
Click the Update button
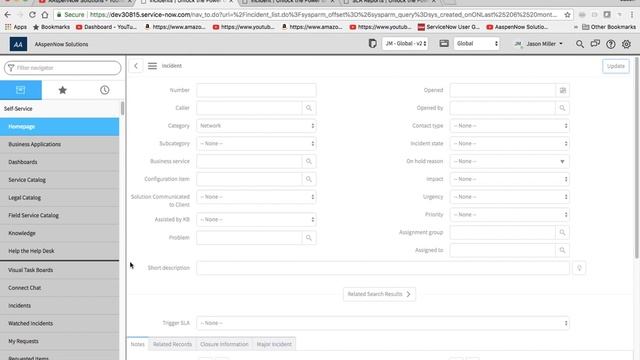[616, 66]
